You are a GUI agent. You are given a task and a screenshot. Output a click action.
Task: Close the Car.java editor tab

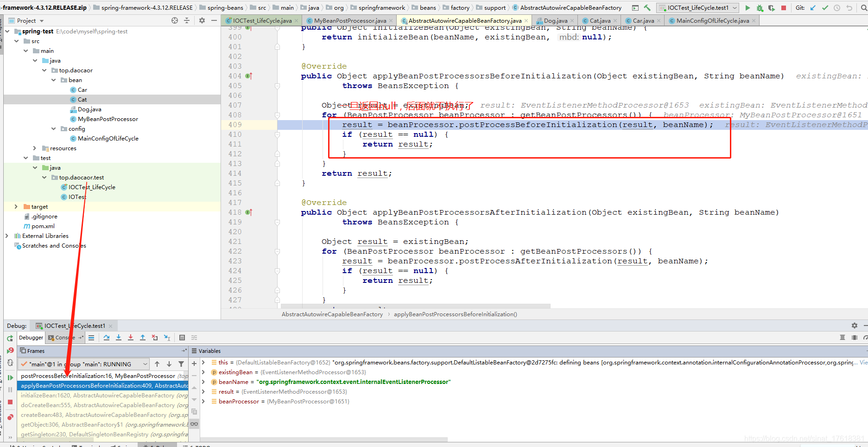(659, 21)
